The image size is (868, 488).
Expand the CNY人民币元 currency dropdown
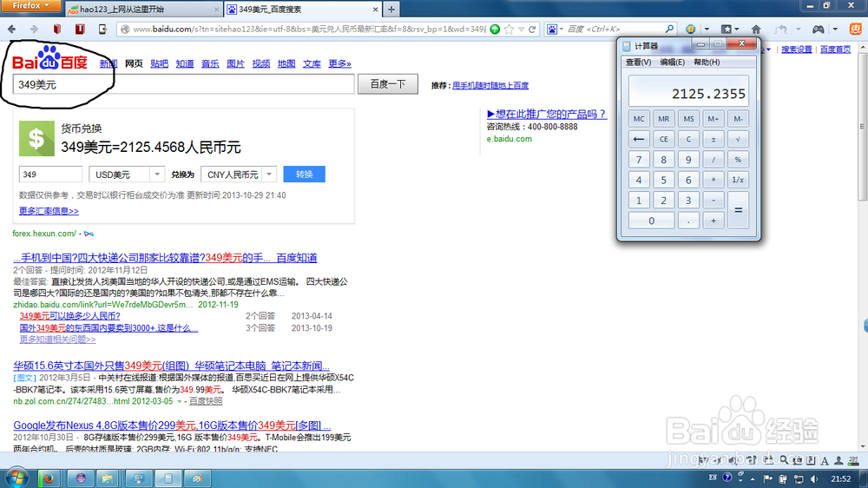tap(269, 175)
